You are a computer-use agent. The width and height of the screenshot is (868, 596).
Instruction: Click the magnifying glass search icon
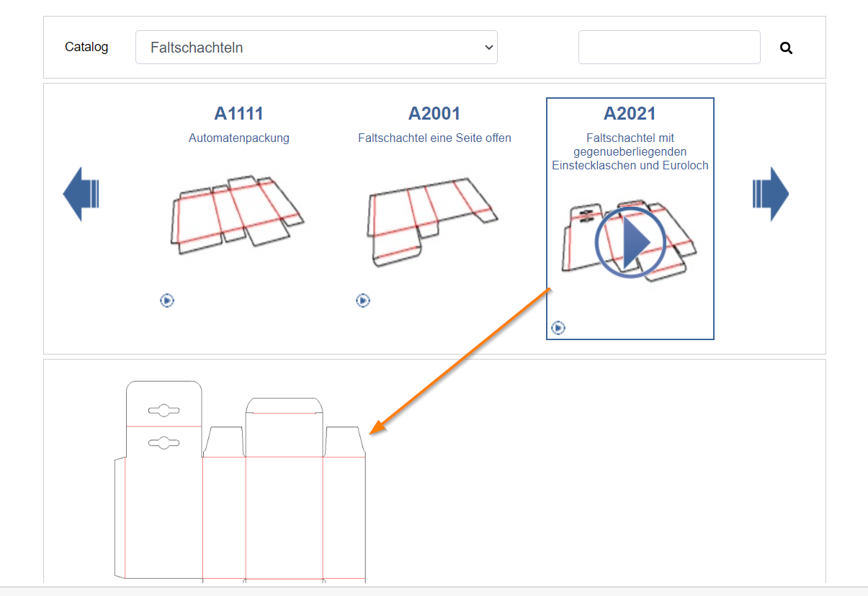(x=786, y=48)
